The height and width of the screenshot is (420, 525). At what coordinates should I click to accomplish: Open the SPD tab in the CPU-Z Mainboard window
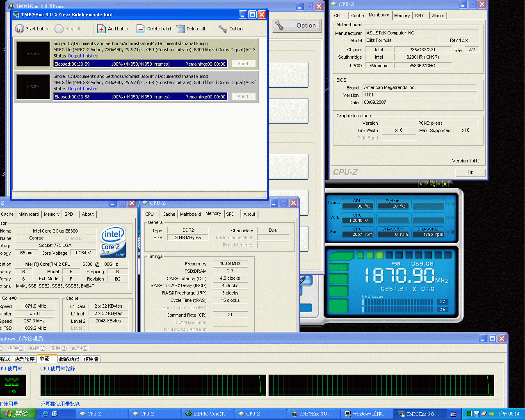(x=419, y=16)
